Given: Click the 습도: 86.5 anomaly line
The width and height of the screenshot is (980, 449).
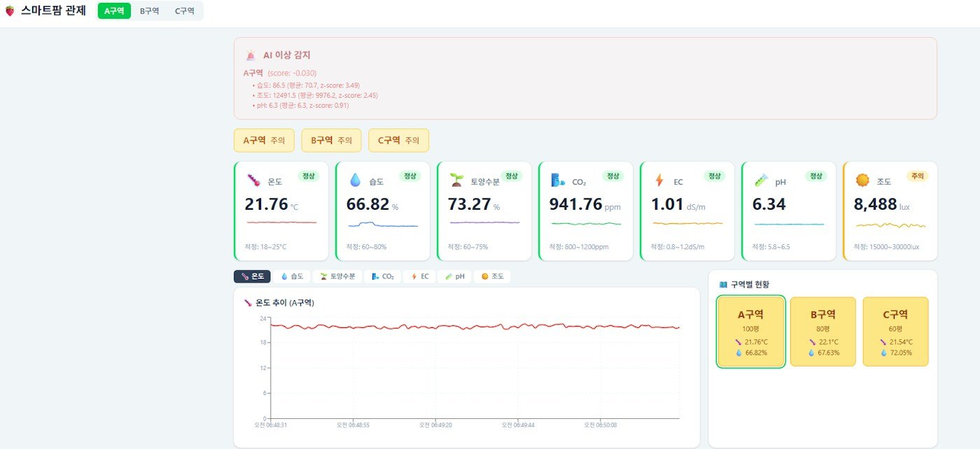Looking at the screenshot, I should tap(308, 85).
